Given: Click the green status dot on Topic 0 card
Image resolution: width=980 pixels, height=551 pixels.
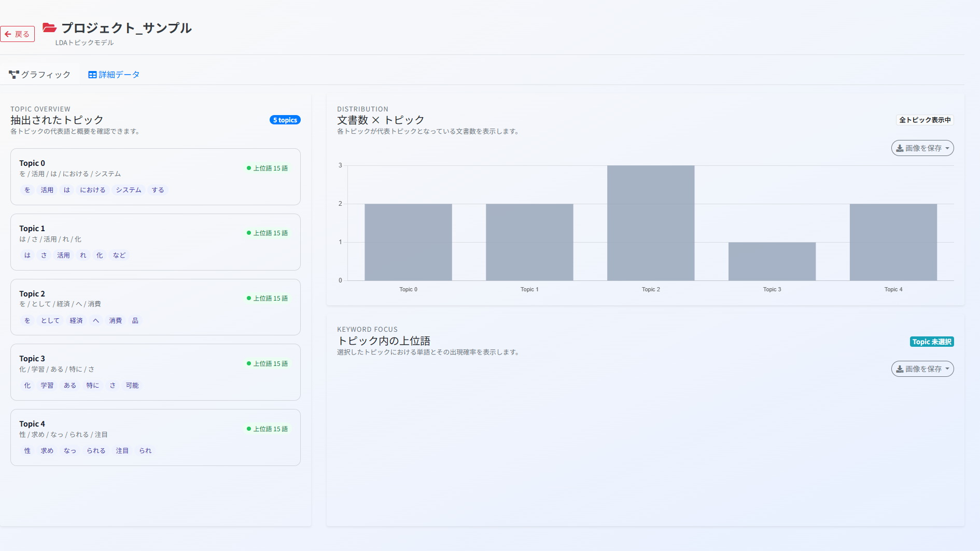Looking at the screenshot, I should 248,168.
